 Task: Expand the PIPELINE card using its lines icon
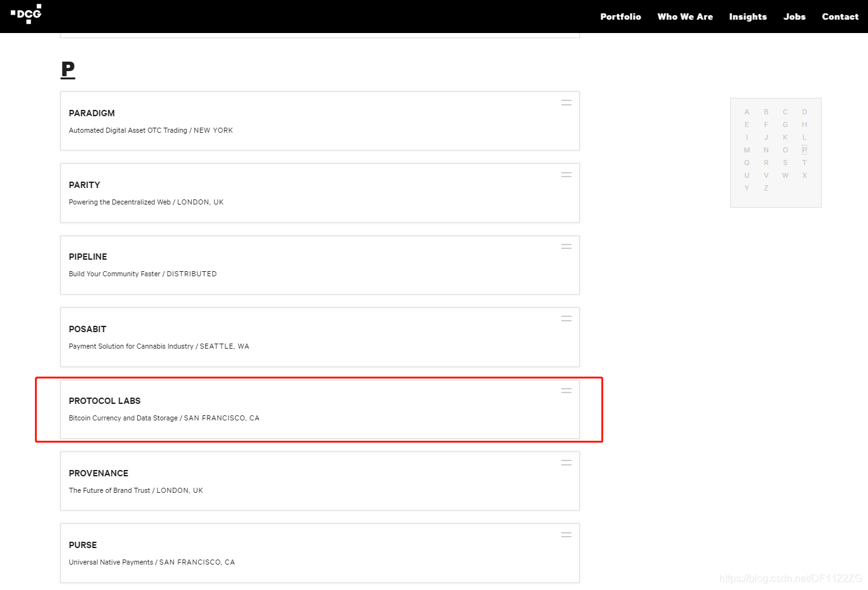tap(566, 246)
